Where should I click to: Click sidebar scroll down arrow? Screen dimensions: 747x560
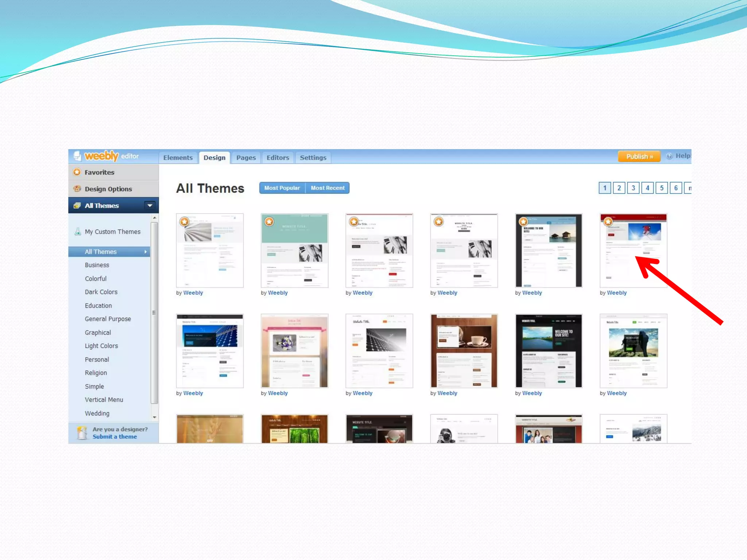point(155,417)
